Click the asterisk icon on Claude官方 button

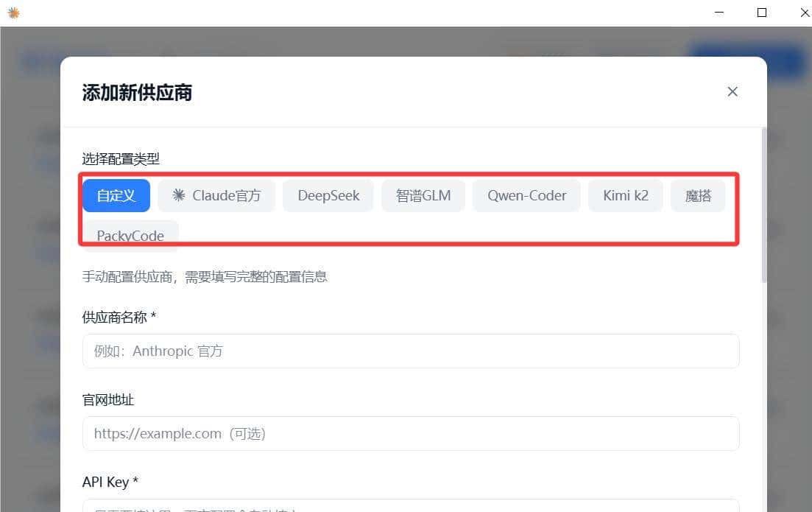coord(177,195)
